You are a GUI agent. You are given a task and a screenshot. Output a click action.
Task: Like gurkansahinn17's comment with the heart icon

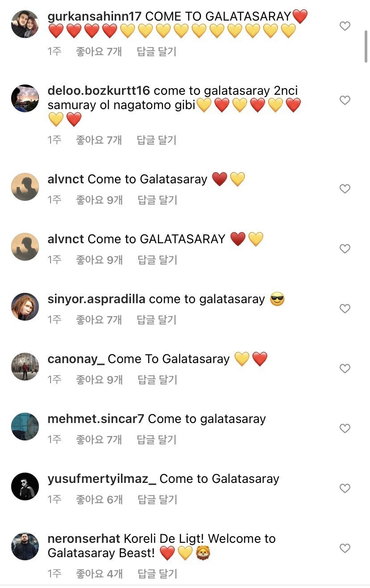click(x=345, y=26)
